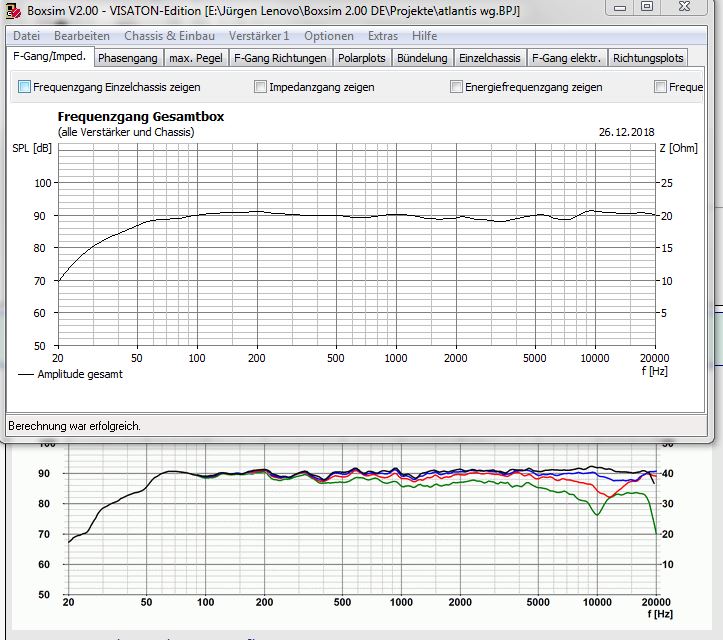Go to the F-Gang Richtungen tab
This screenshot has width=723, height=640.
[x=279, y=58]
